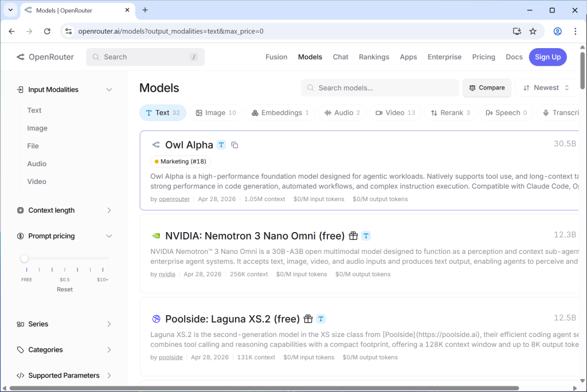Expand the Supported Parameters filter
This screenshot has width=587, height=392.
pyautogui.click(x=64, y=375)
